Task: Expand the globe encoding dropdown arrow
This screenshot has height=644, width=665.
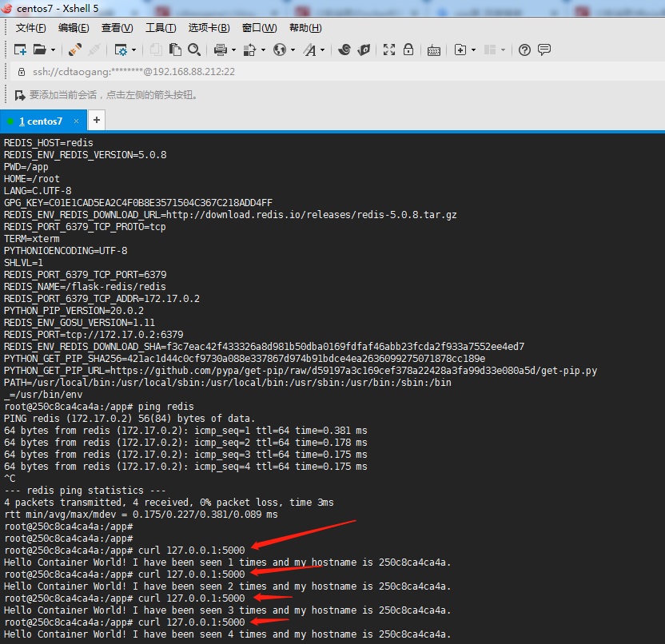Action: [x=293, y=50]
